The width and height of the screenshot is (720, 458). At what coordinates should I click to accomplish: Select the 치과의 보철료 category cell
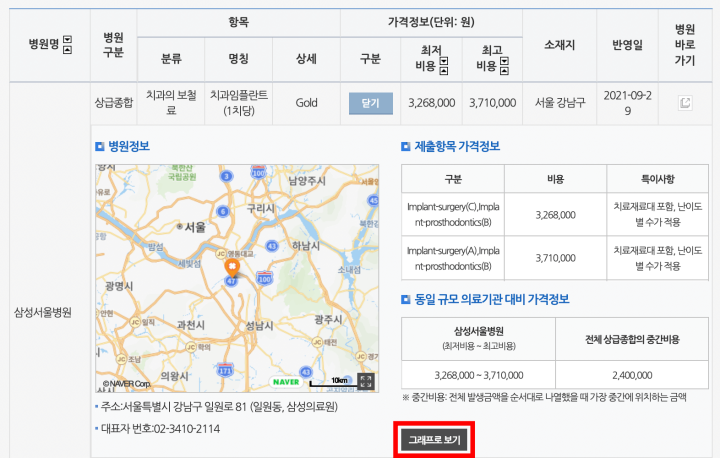click(x=171, y=103)
